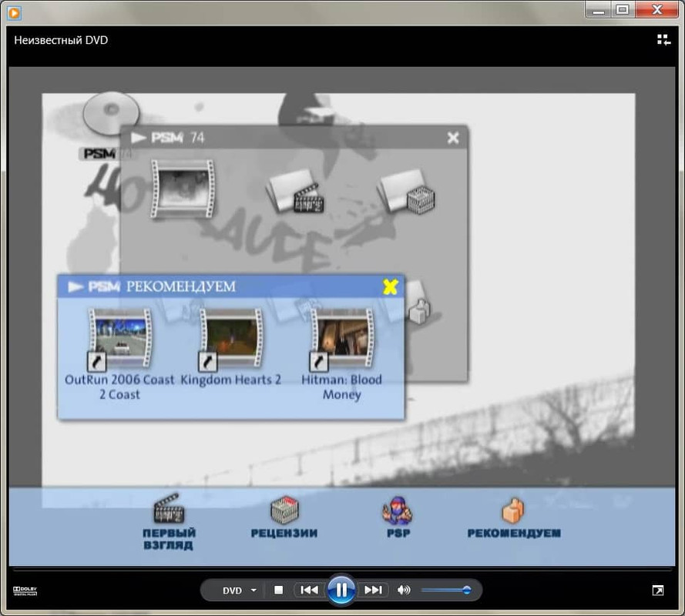Play Kingdom Hearts 2 video thumbnail

coord(231,338)
